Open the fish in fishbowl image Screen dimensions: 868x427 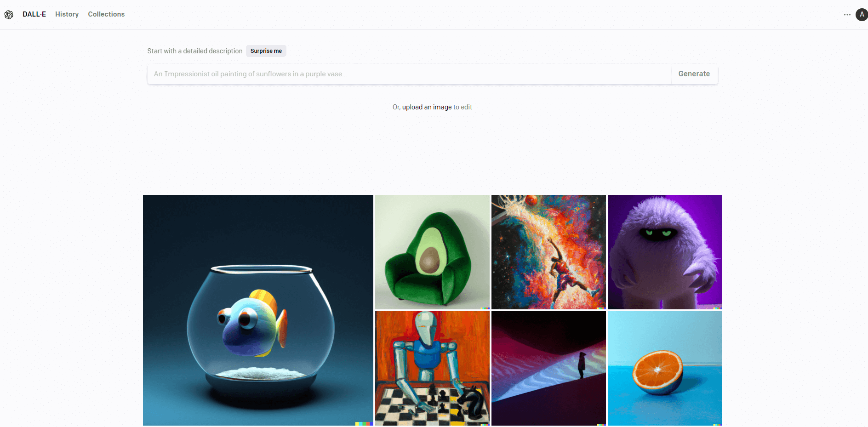point(258,310)
